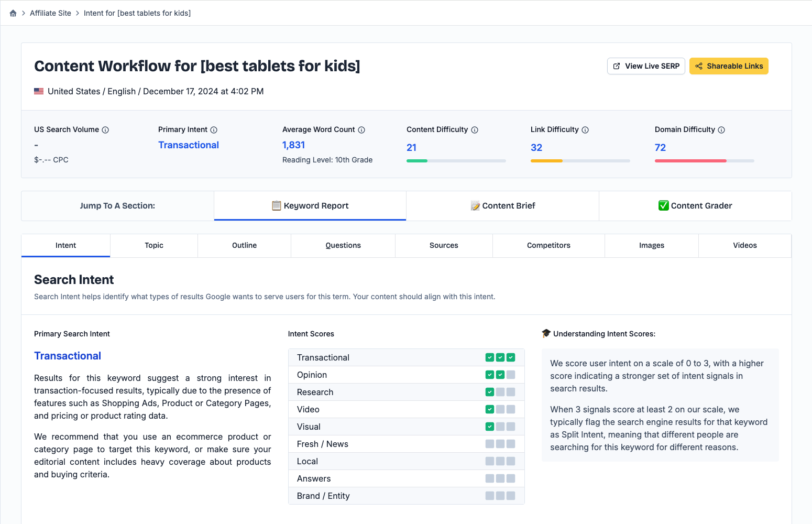The width and height of the screenshot is (812, 524).
Task: Switch to the Sources tab
Action: 443,245
